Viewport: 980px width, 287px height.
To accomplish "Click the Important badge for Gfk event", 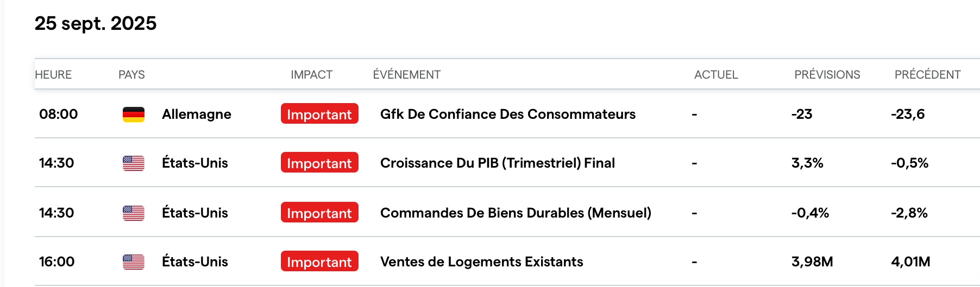I will [x=319, y=114].
